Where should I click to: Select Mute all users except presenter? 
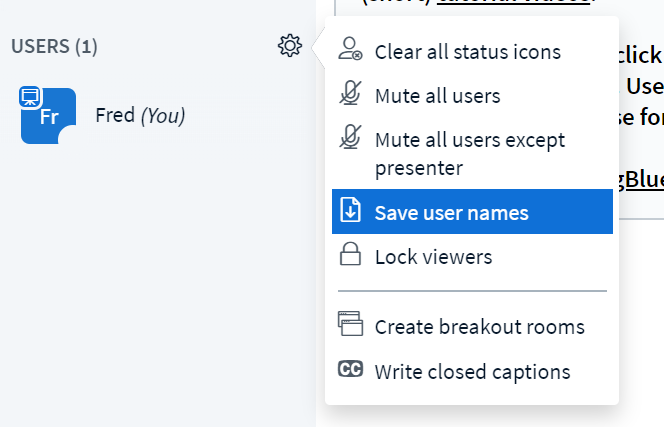(x=470, y=153)
